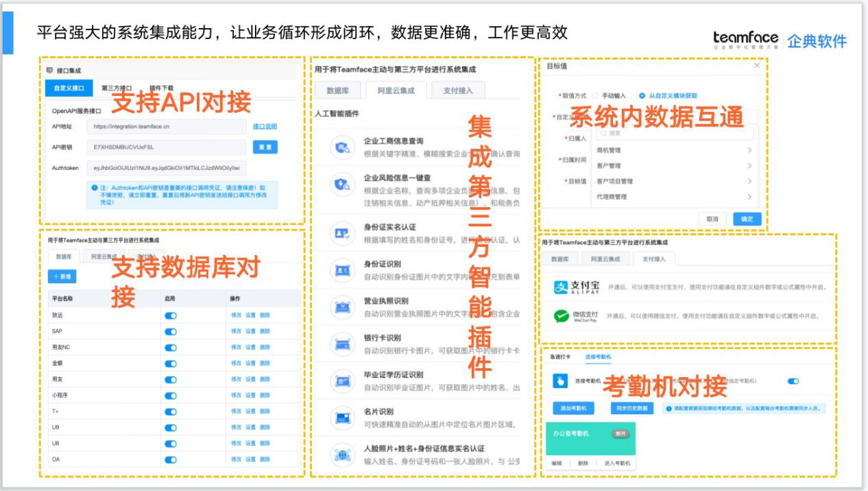
Task: Select the 手动输入 radio option
Action: click(596, 96)
